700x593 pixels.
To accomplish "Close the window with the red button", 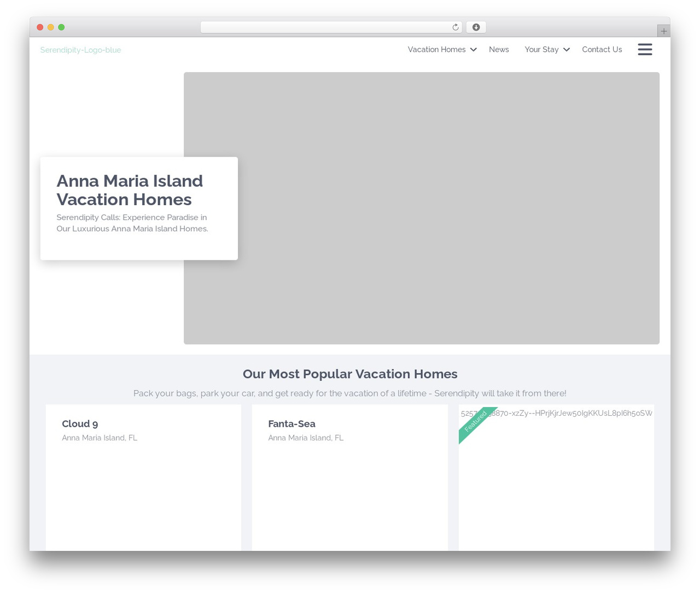I will coord(40,27).
